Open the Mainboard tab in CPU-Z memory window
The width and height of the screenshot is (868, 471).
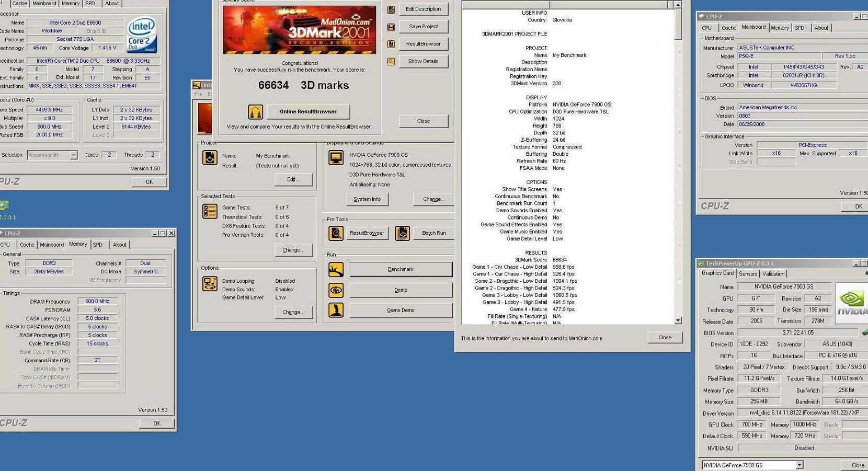click(x=52, y=245)
